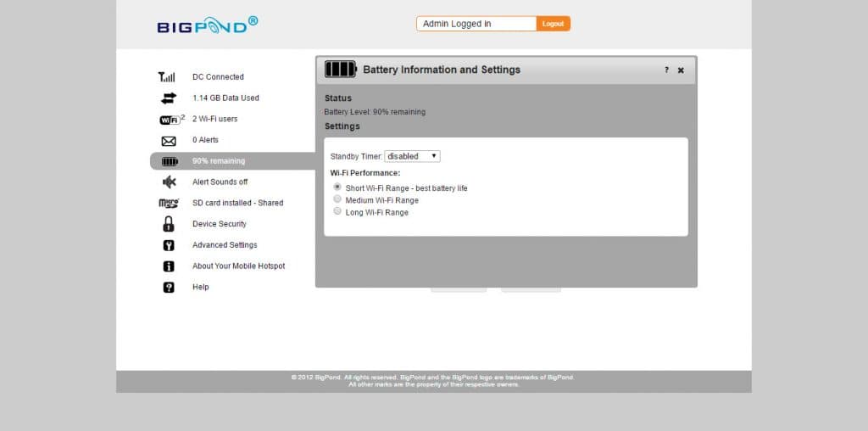Screen dimensions: 868x431
Task: Click the alert sounds speaker icon
Action: click(169, 182)
